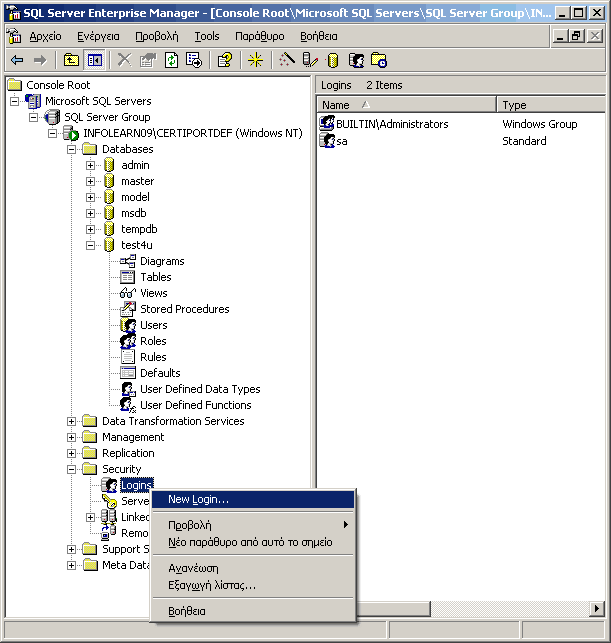Click the Export List toolbar icon
The image size is (611, 643).
(194, 60)
